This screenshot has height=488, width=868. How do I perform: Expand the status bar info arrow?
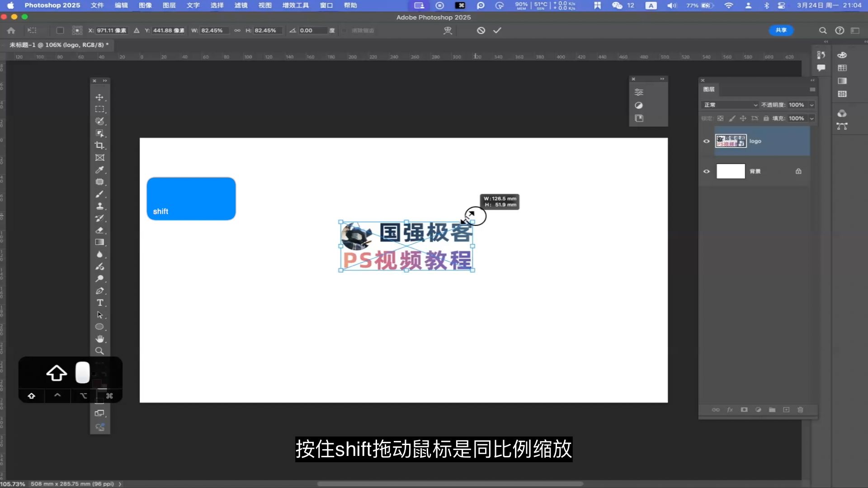click(120, 484)
